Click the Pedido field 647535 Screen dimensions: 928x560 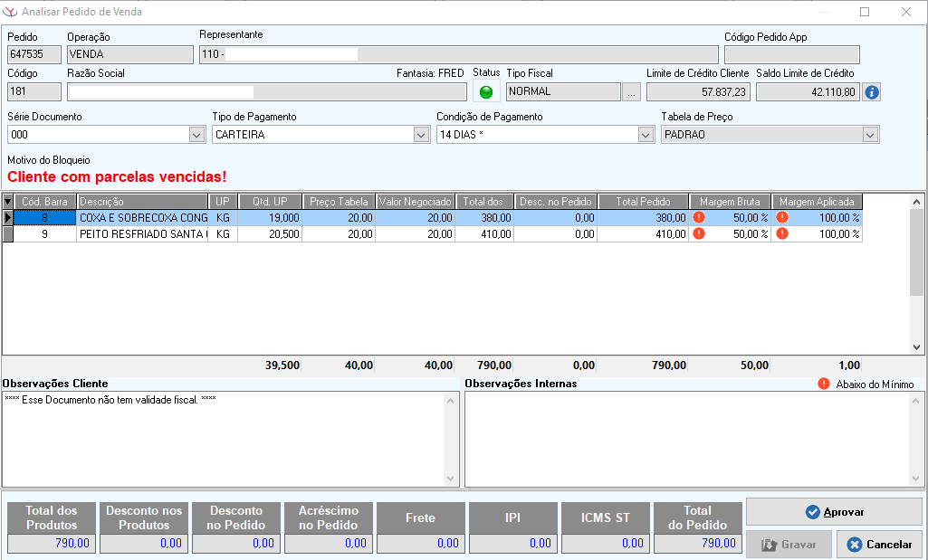[x=34, y=54]
